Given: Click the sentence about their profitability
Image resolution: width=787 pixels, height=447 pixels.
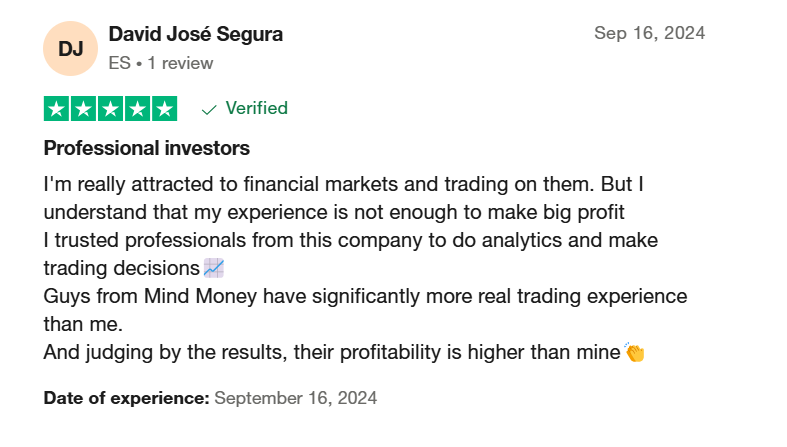Looking at the screenshot, I should (332, 352).
